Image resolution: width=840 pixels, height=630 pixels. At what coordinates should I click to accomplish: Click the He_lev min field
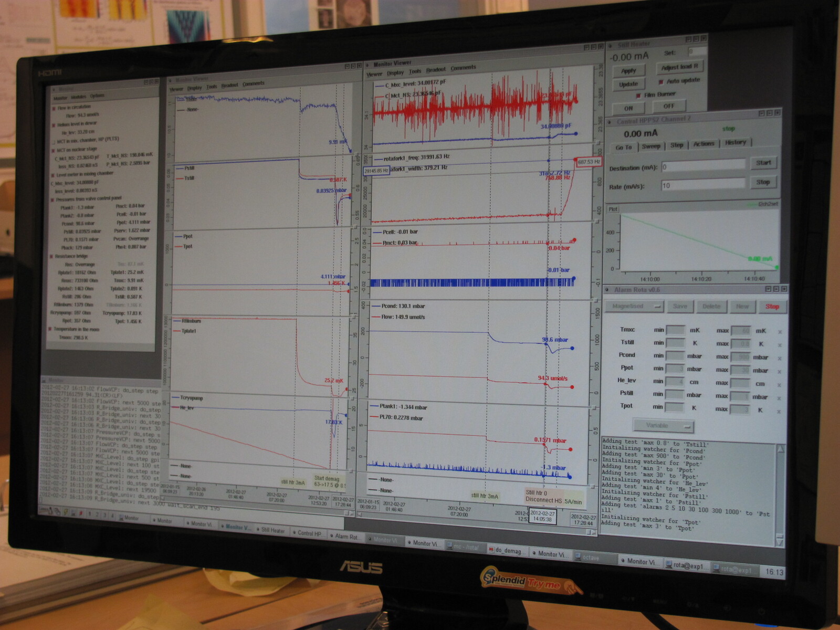675,381
